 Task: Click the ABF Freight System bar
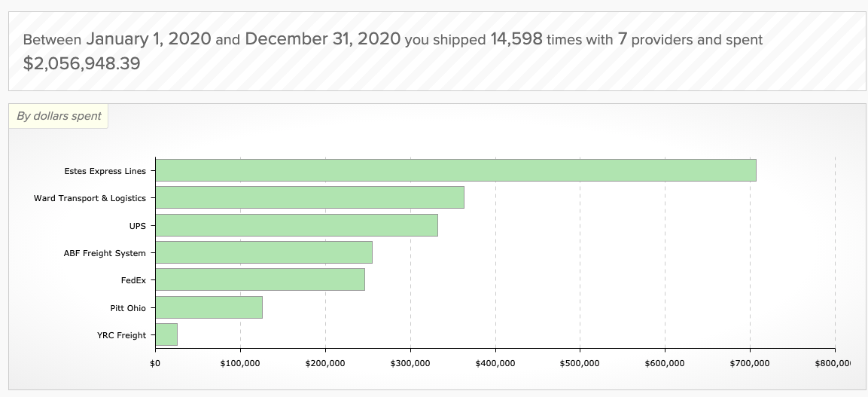click(263, 252)
